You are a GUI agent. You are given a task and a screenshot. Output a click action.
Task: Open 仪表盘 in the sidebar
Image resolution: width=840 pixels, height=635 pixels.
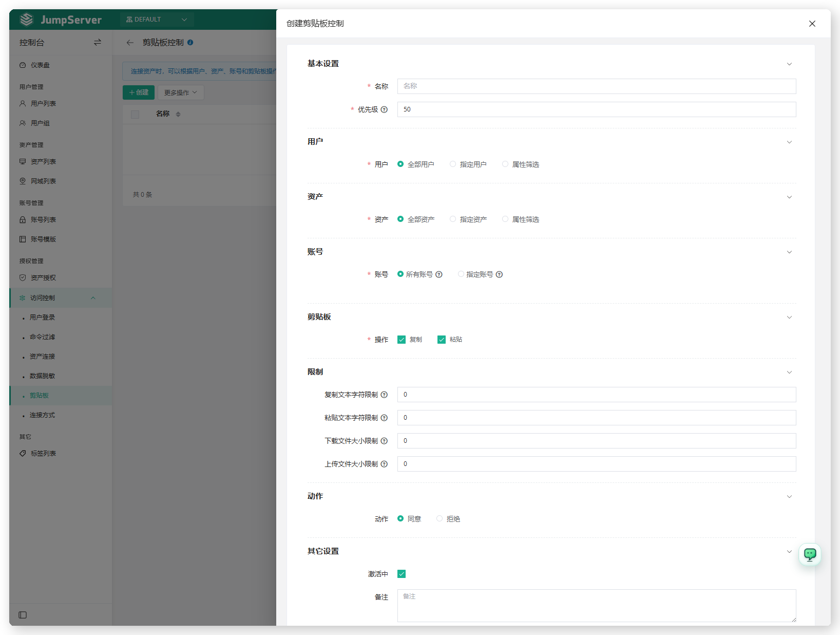(x=61, y=65)
